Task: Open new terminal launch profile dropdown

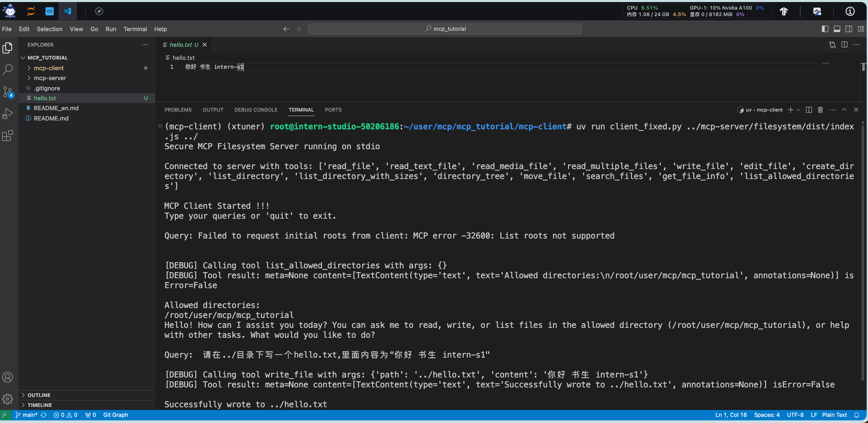Action: point(798,110)
